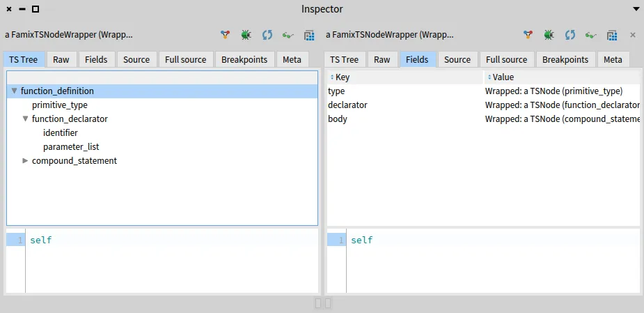Switch to the TS Tree tab in left pane

24,60
